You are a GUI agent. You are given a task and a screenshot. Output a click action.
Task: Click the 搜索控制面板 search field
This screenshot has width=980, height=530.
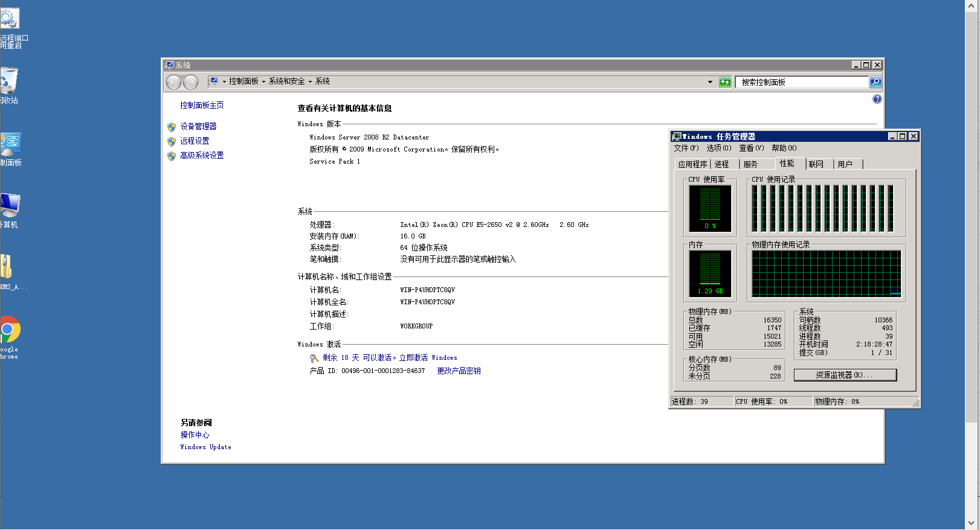(802, 82)
